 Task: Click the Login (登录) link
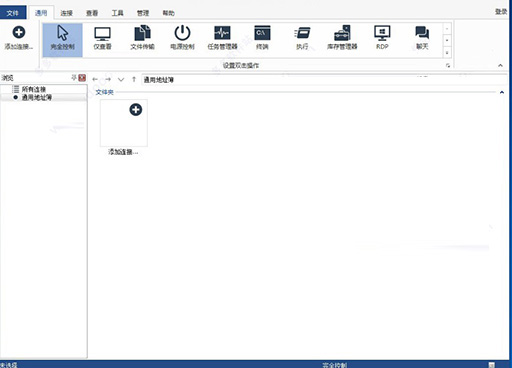click(x=501, y=12)
